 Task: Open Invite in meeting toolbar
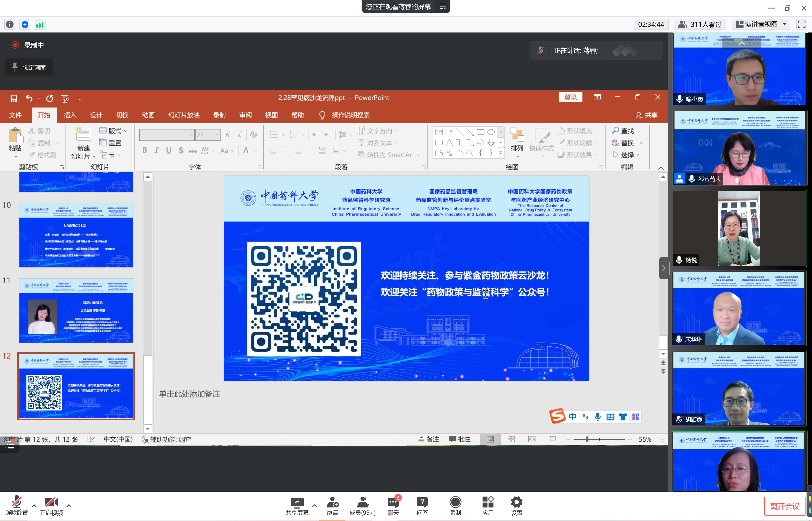click(332, 506)
